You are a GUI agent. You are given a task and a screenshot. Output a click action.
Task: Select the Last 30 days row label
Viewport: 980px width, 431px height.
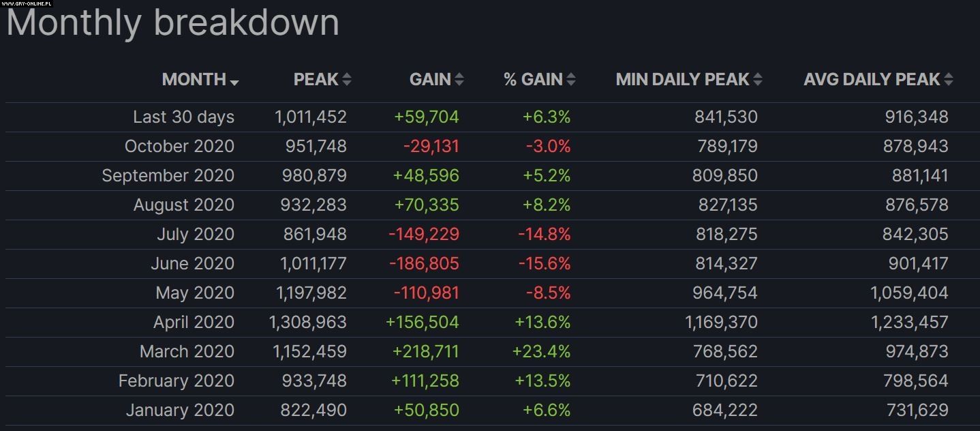183,117
